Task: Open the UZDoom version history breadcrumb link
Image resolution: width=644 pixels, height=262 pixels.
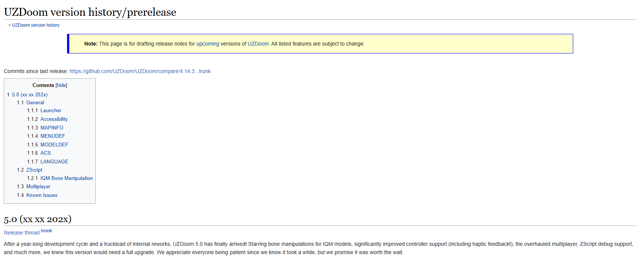Action: coord(36,25)
